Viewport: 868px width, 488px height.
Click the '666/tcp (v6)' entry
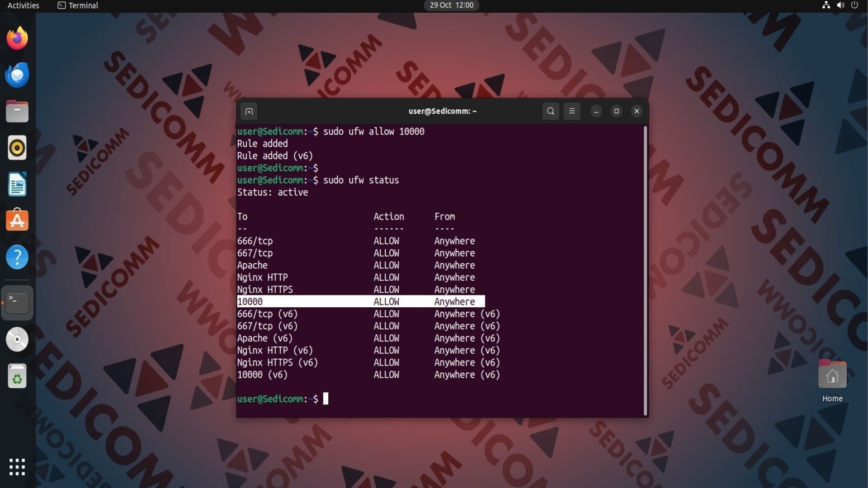(267, 314)
